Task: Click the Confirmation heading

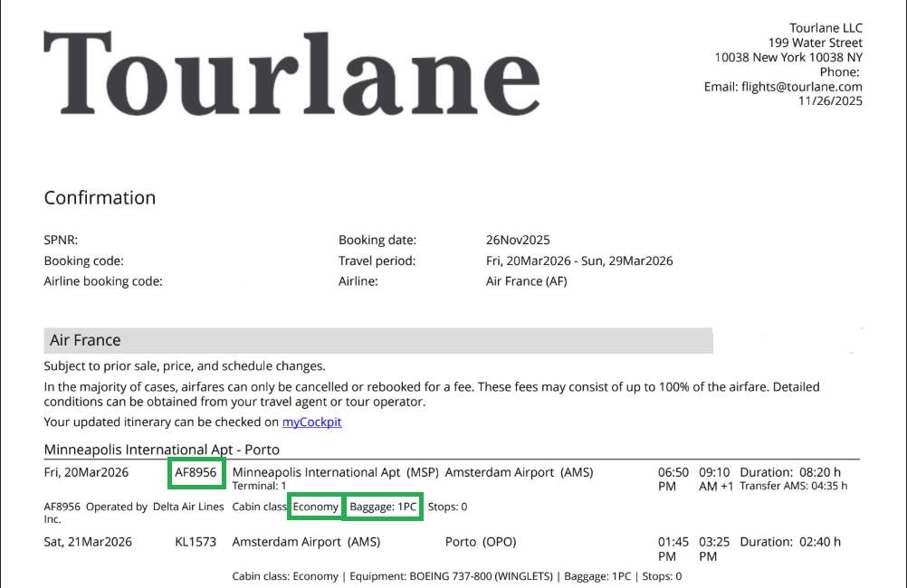Action: point(100,198)
